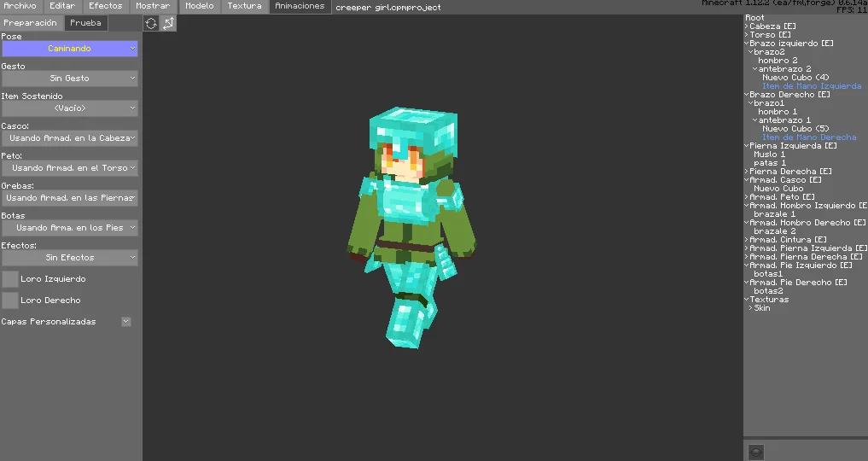This screenshot has width=868, height=461.
Task: Collapse the antebrazo 1 node arrow
Action: click(x=755, y=120)
